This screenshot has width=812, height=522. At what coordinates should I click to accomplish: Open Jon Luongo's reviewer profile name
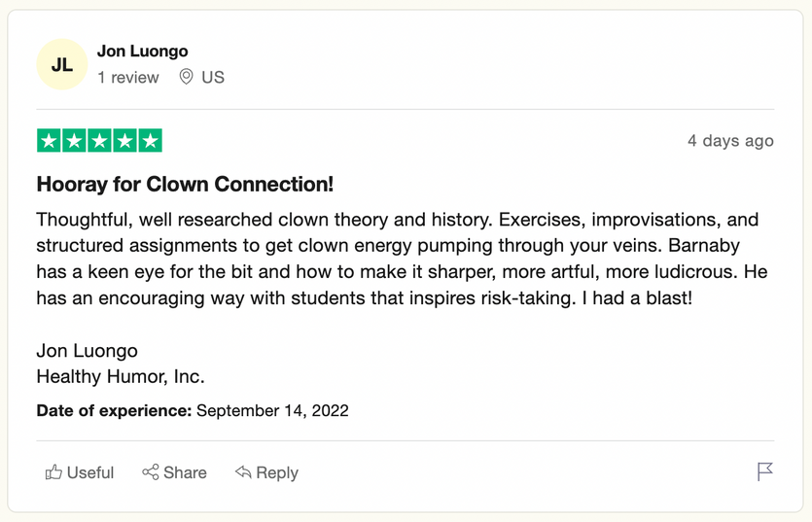pos(143,52)
